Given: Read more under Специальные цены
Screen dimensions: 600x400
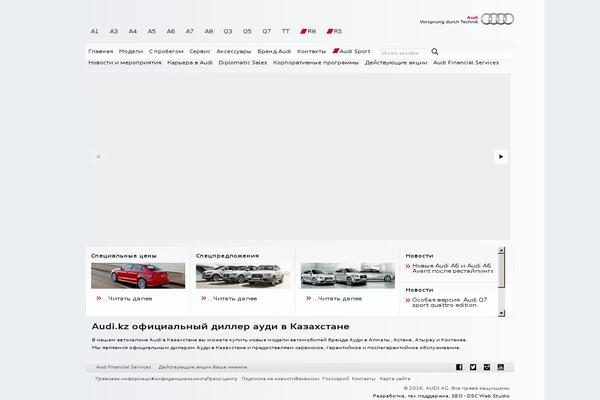Looking at the screenshot, I should pos(125,299).
